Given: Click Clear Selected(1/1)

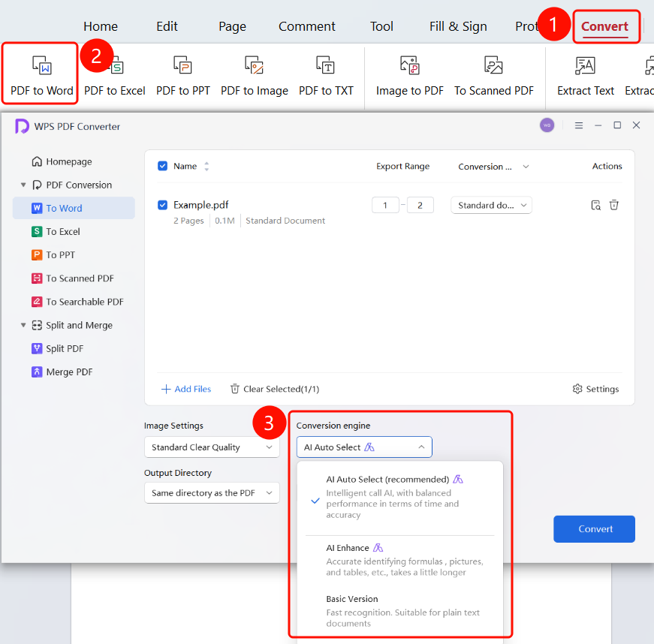Looking at the screenshot, I should (x=275, y=389).
